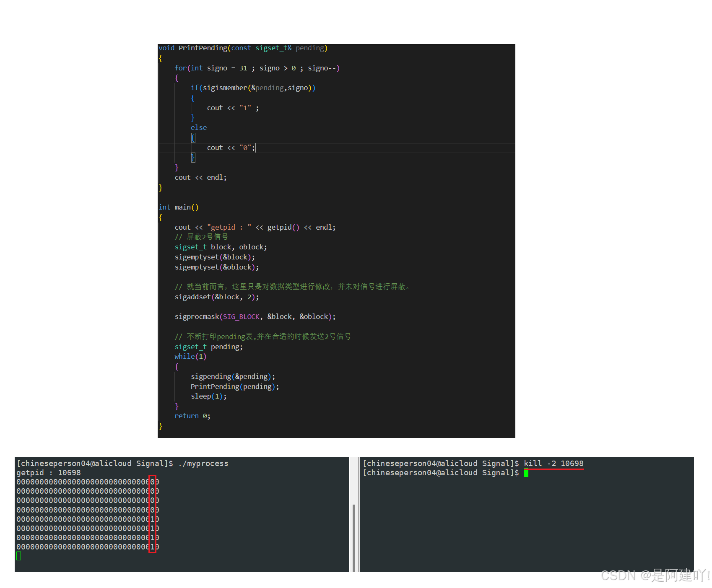Click the while(1) loop line
This screenshot has width=712, height=588.
[190, 357]
